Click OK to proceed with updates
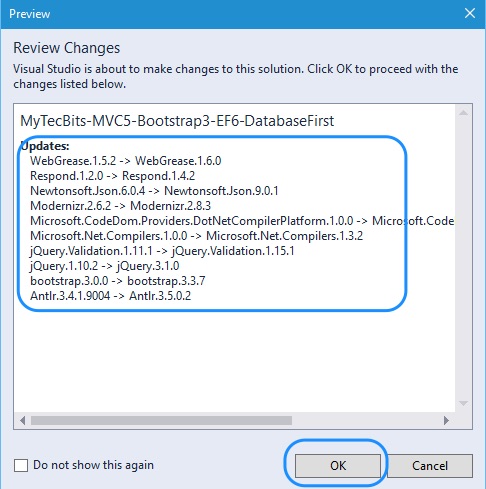486x489 pixels. [x=338, y=465]
